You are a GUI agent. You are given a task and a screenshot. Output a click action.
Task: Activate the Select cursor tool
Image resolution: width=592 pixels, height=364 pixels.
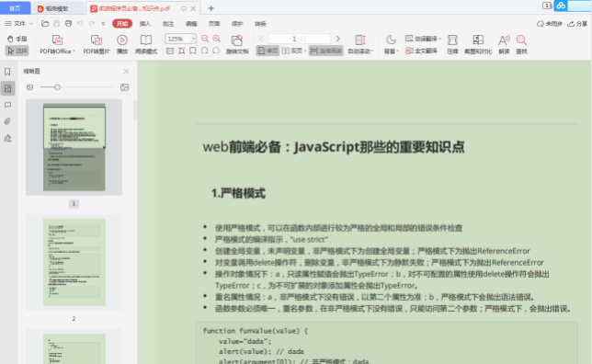(17, 51)
